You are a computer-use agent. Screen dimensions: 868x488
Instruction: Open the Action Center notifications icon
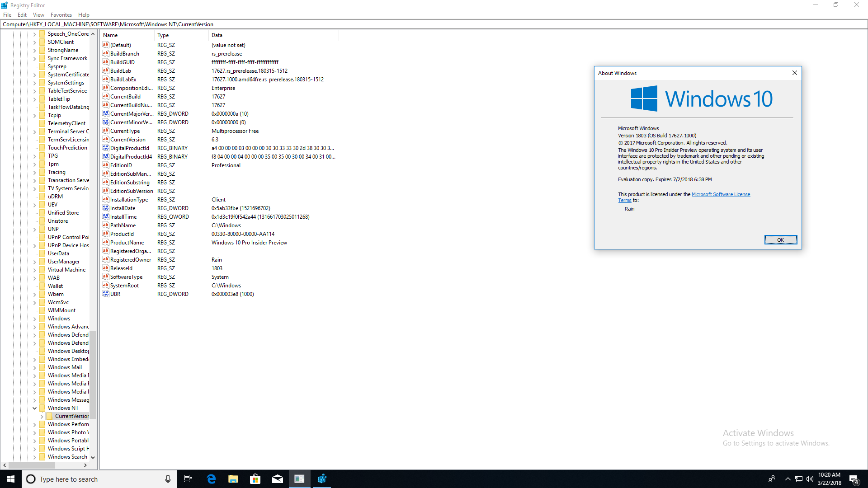[854, 479]
